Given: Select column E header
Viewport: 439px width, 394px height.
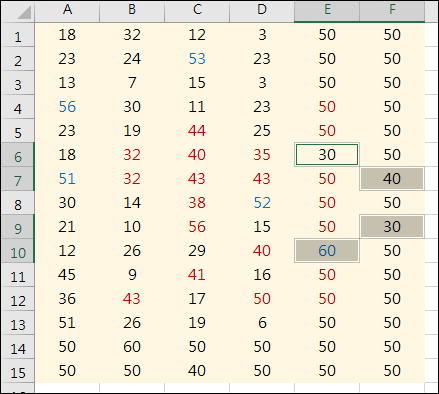Looking at the screenshot, I should tap(327, 11).
